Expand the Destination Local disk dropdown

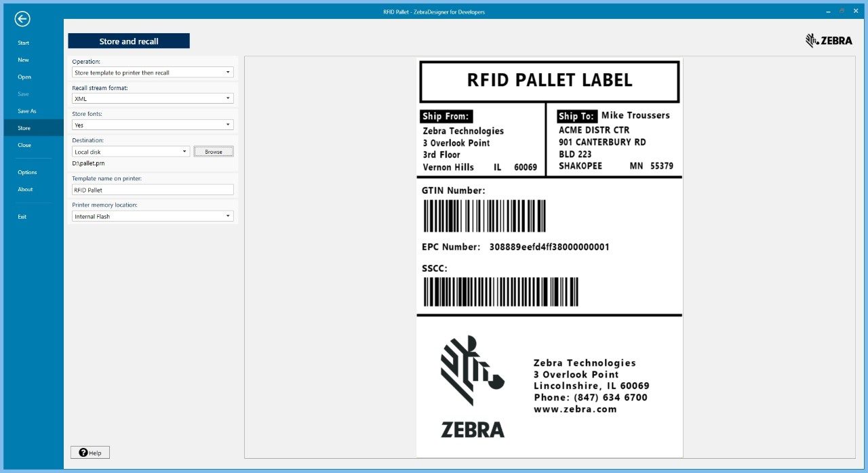point(131,152)
